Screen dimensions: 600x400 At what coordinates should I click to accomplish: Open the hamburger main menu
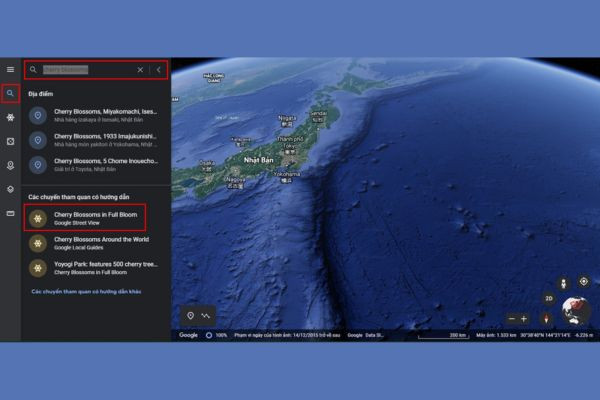tap(10, 69)
